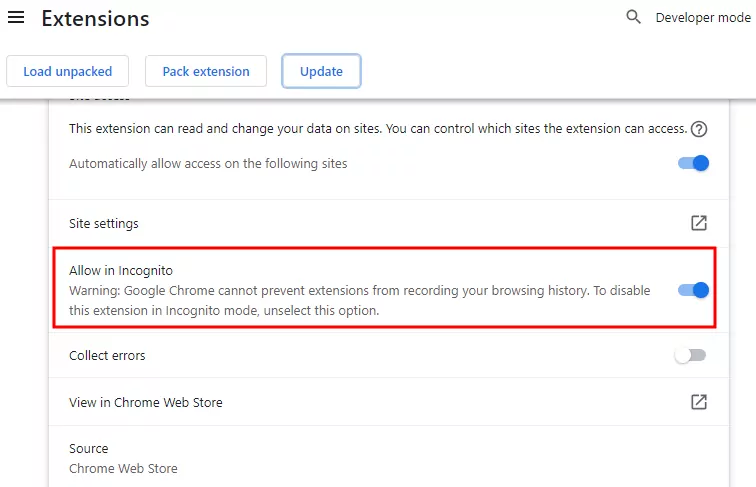
Task: Turn off Allow in Incognito toggle
Action: click(x=693, y=290)
